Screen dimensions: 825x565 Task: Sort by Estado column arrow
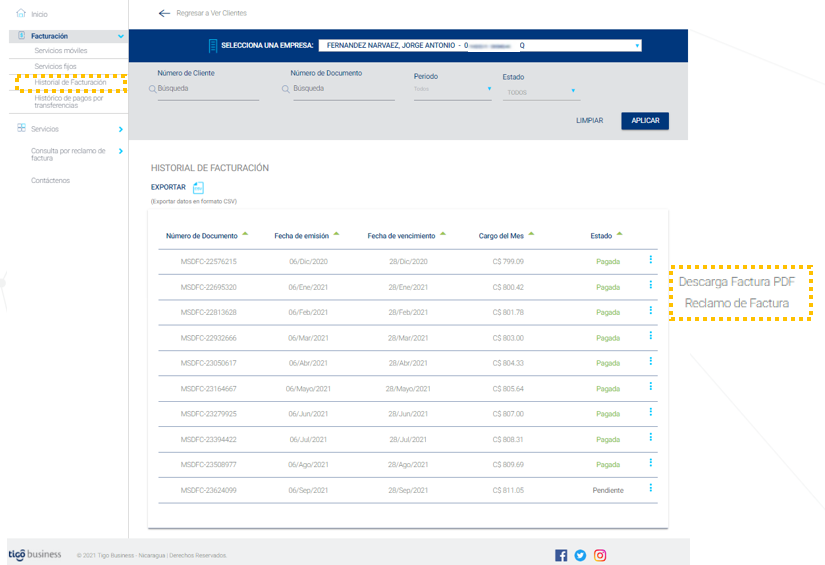point(619,234)
